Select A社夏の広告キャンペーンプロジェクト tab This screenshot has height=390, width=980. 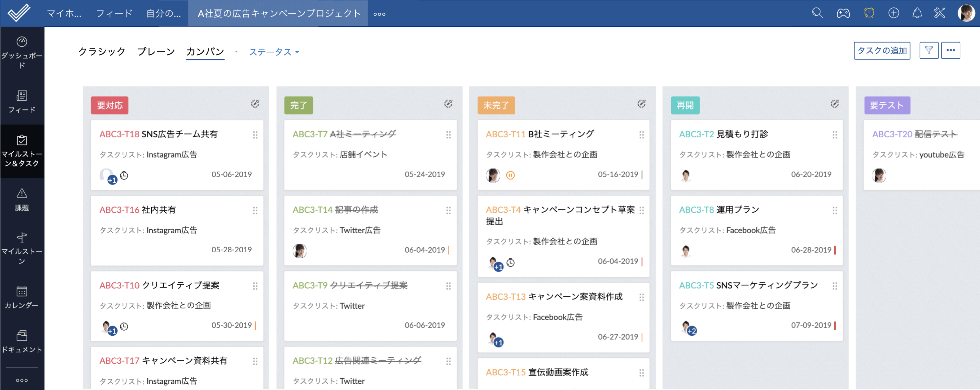279,13
